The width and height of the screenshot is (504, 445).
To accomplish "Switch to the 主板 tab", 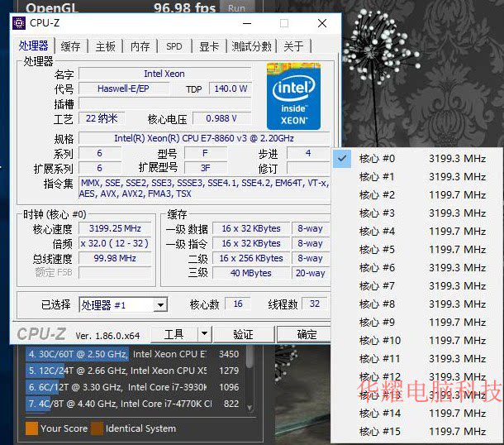I will click(x=105, y=46).
